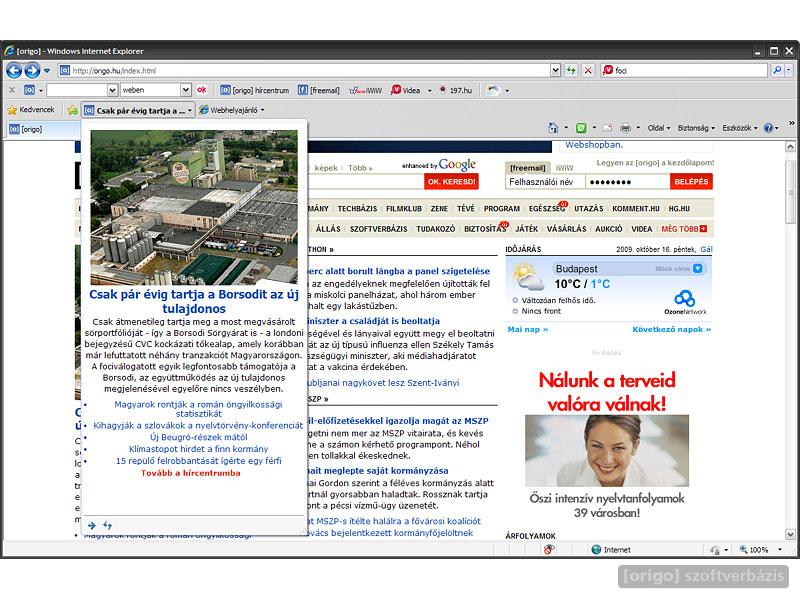The height and width of the screenshot is (600, 800).
Task: Click the status bar popup blocker icon
Action: (x=549, y=549)
